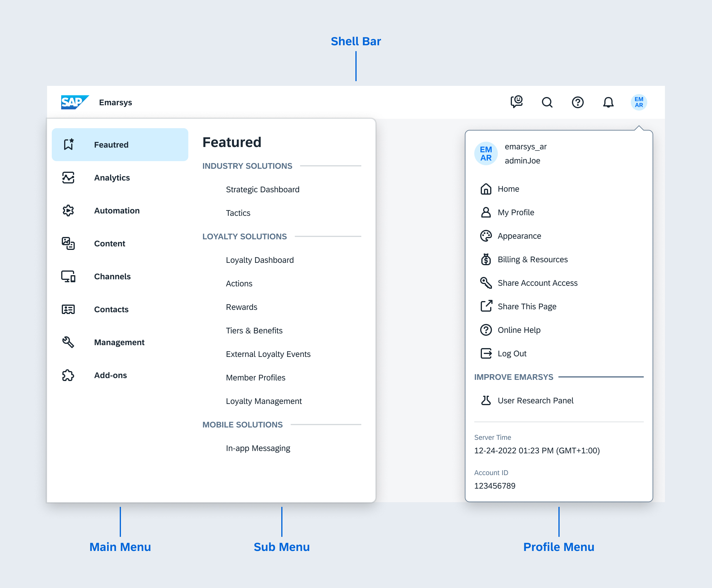Click the SAP logo
The width and height of the screenshot is (712, 588).
coord(74,102)
